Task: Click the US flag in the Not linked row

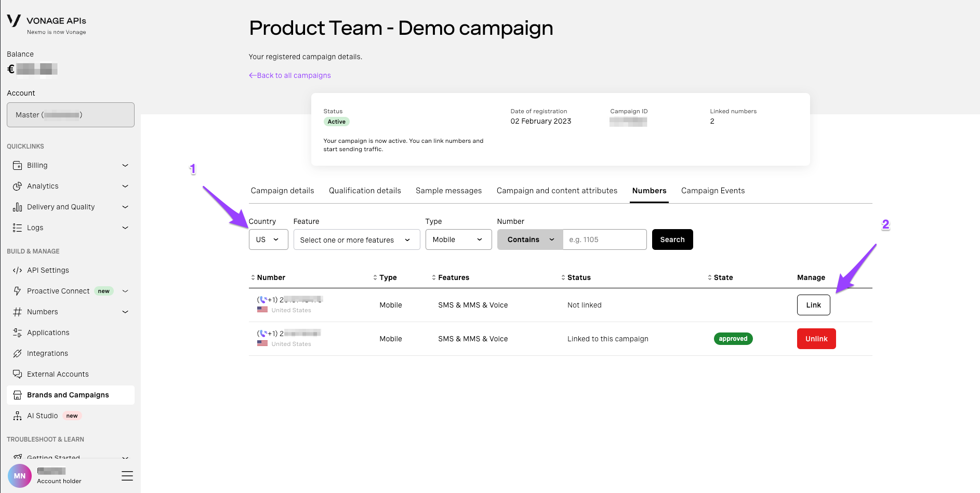Action: 262,310
